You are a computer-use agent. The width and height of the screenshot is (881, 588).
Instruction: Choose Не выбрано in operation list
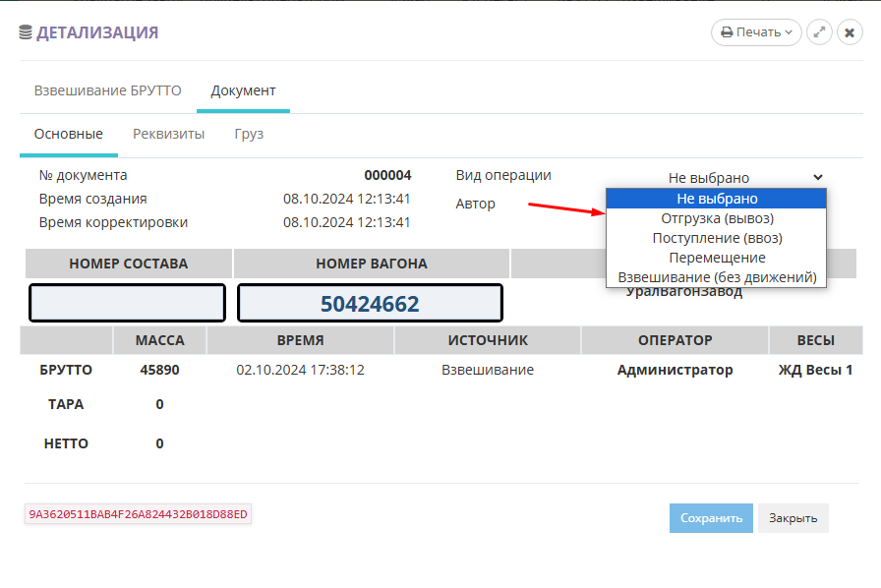tap(717, 199)
